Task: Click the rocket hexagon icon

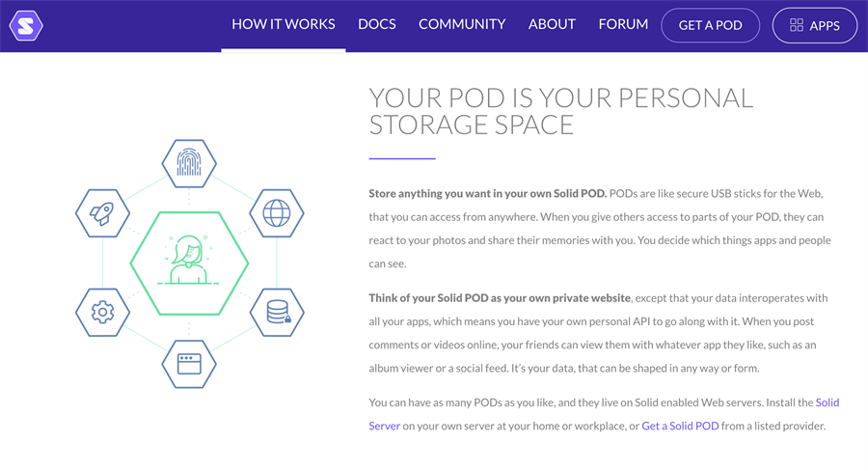Action: click(102, 213)
